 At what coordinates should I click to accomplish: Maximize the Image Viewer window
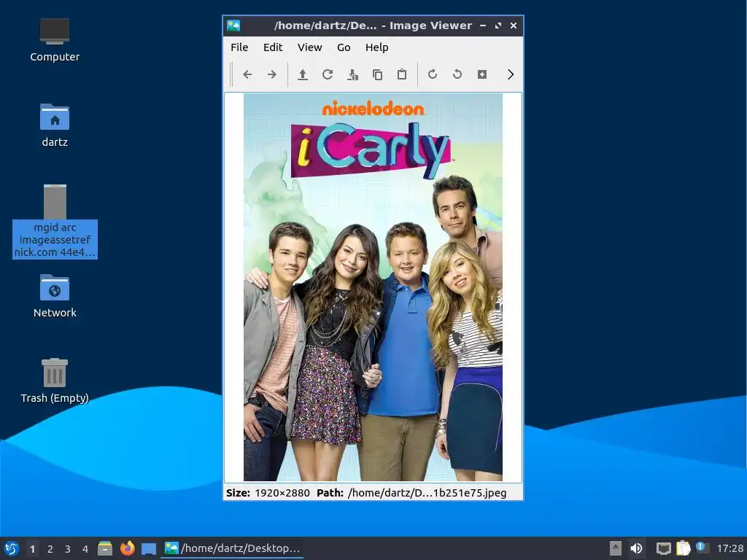498,26
